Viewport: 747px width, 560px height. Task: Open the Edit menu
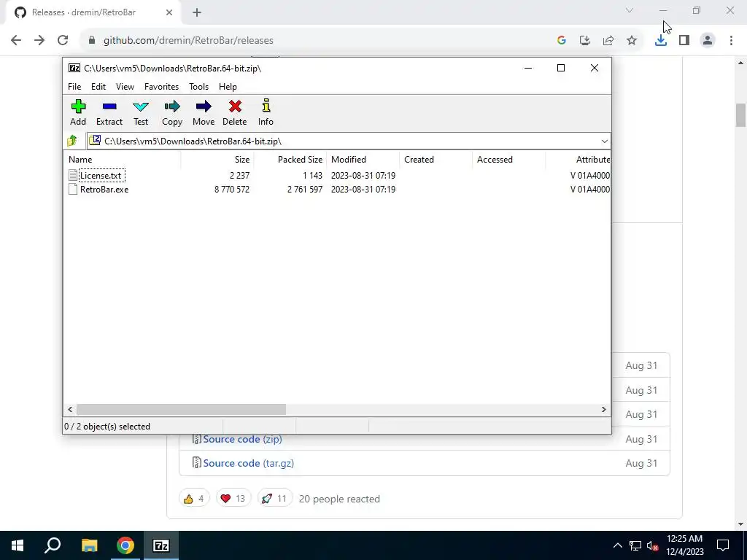[98, 87]
